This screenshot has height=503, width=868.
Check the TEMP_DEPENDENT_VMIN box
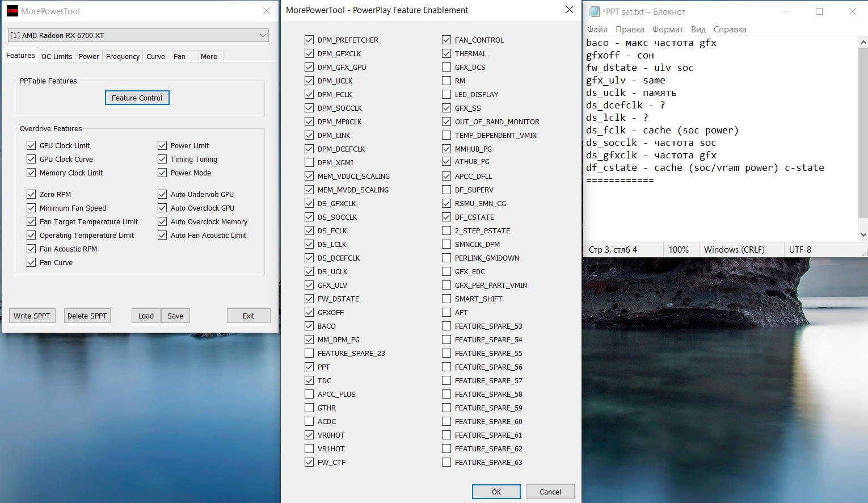tap(446, 135)
